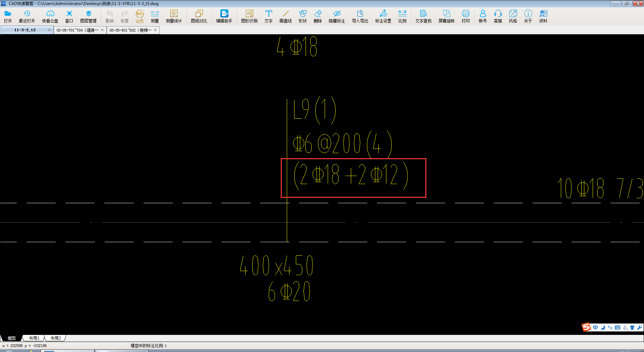Select the 模型 model layout tab

tap(12, 338)
